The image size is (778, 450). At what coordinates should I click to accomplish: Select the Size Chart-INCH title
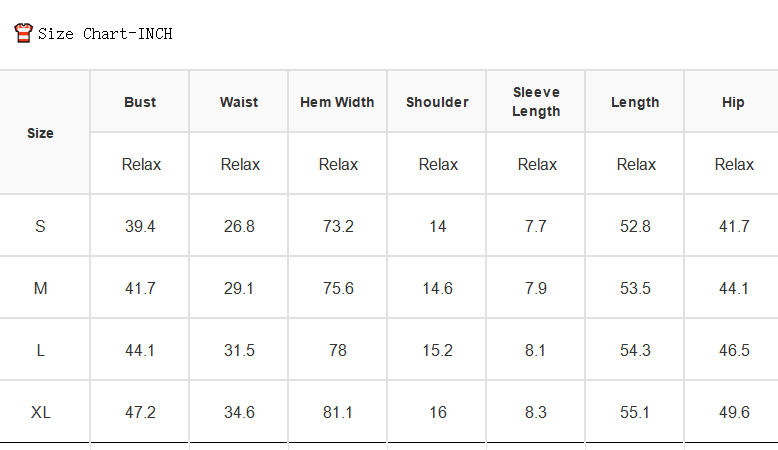coord(105,34)
